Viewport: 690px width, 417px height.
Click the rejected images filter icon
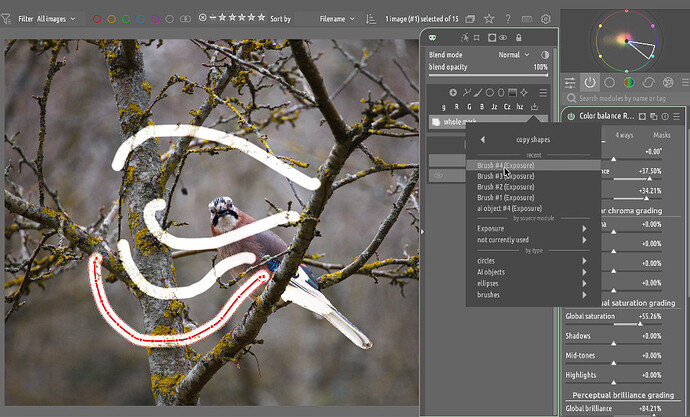[x=202, y=18]
